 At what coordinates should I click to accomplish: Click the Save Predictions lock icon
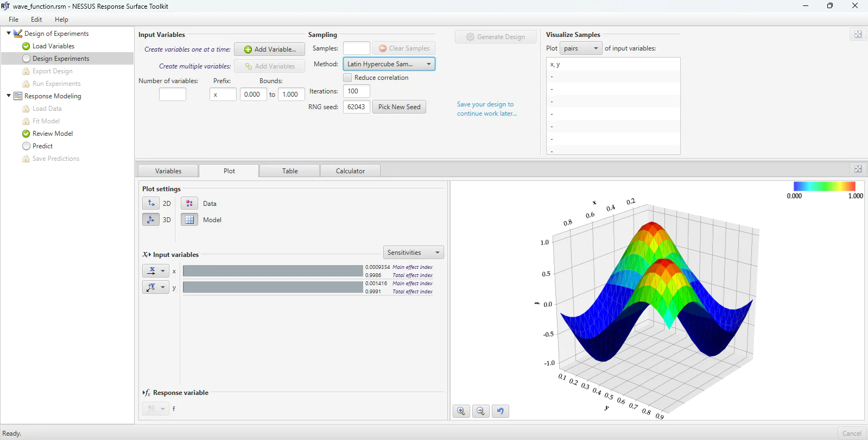point(26,159)
